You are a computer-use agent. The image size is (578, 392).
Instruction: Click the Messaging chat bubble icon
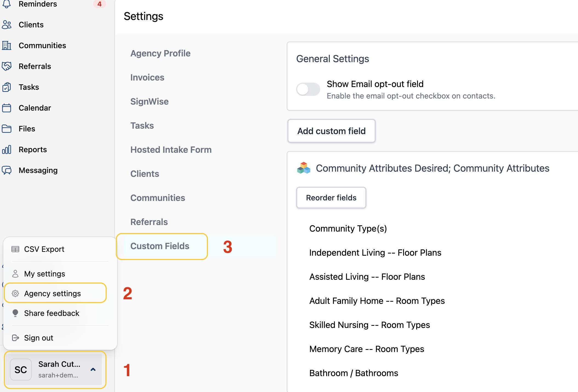pos(7,170)
